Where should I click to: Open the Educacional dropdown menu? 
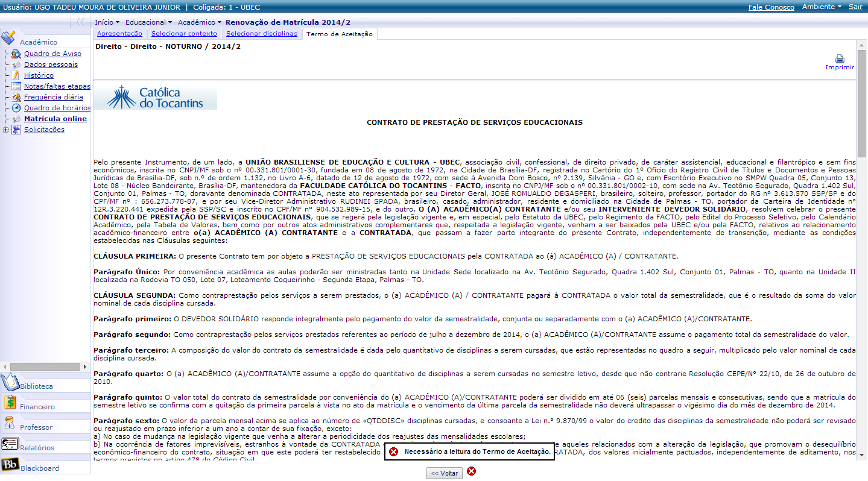click(148, 22)
